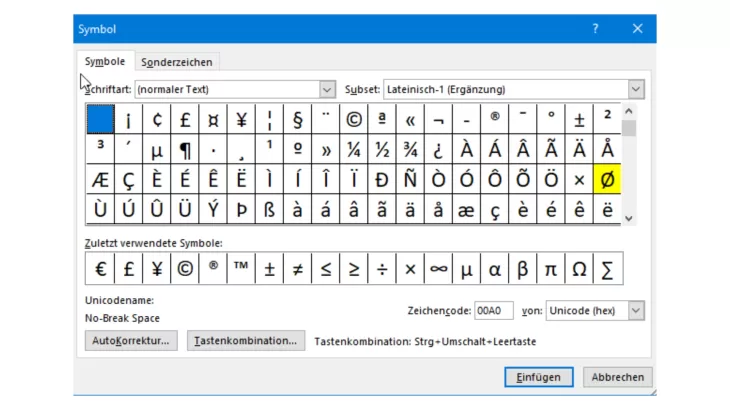Select the German ß character
The height and width of the screenshot is (410, 730).
click(269, 210)
